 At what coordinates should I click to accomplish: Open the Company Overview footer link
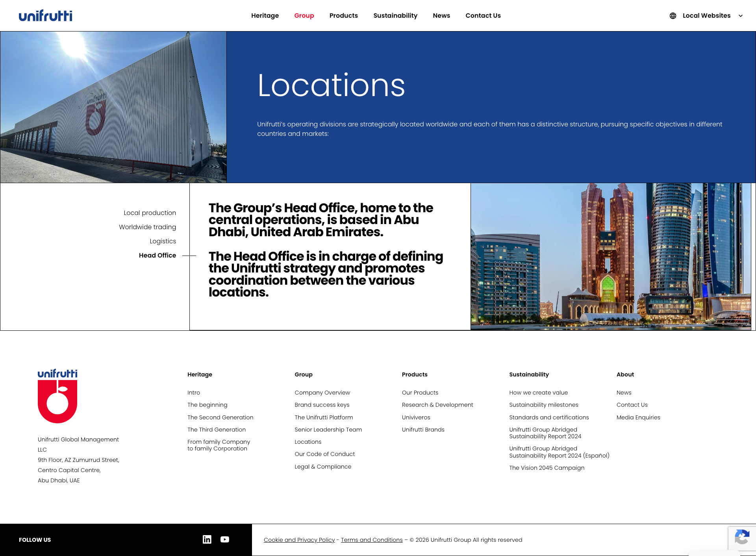tap(322, 393)
